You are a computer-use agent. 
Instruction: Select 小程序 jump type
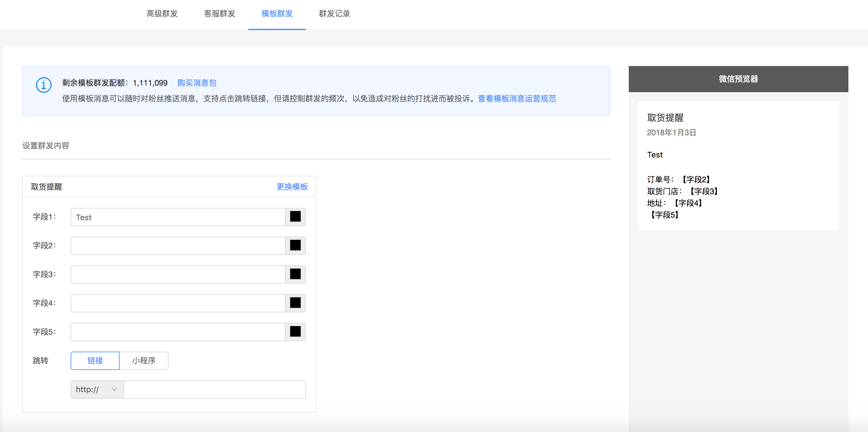point(144,360)
